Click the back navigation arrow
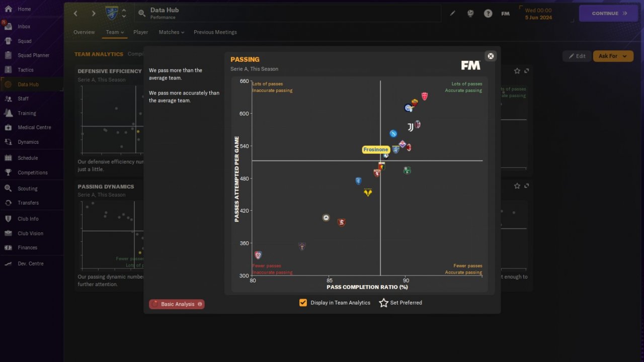Screen dimensions: 644x362 (x=75, y=14)
